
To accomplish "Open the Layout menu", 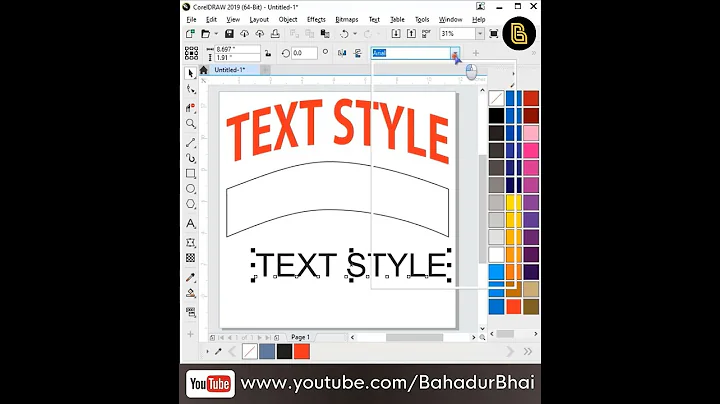I will tap(259, 19).
